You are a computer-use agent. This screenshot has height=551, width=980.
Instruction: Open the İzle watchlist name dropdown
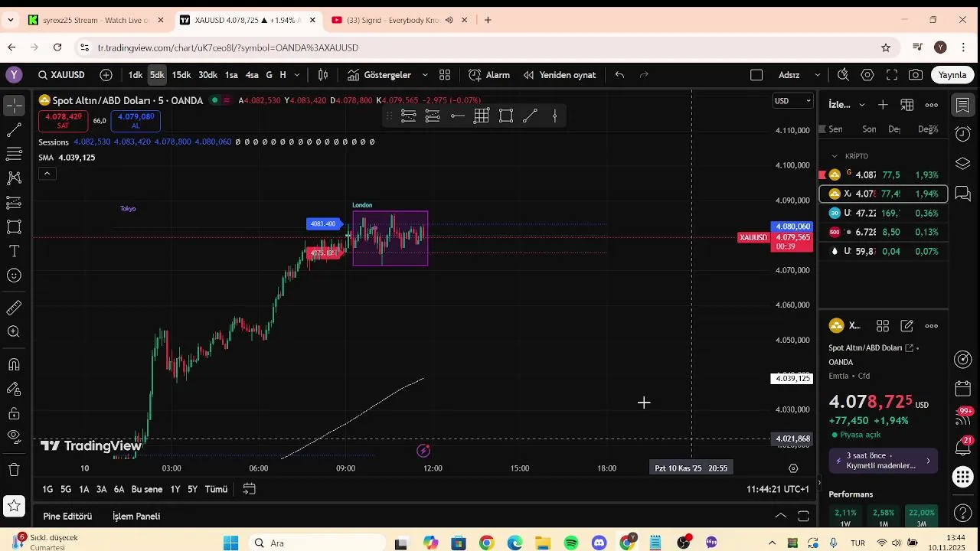pos(847,105)
